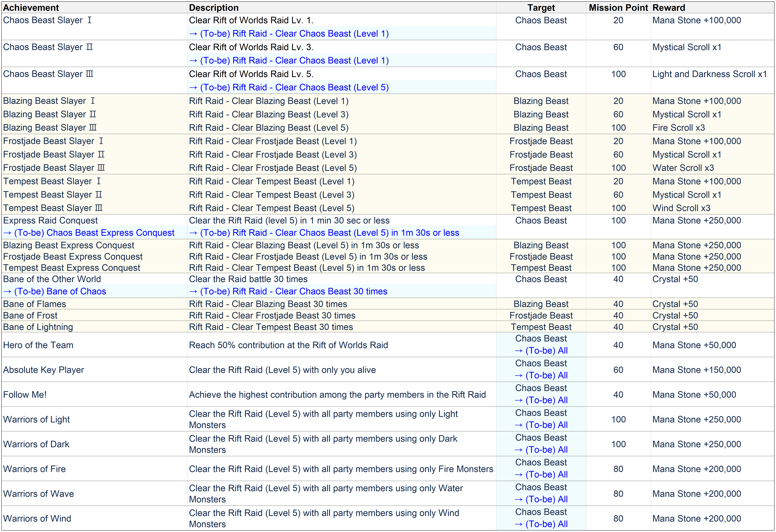Select the Express Raid Conquest achievement
This screenshot has width=776, height=532.
tap(50, 220)
